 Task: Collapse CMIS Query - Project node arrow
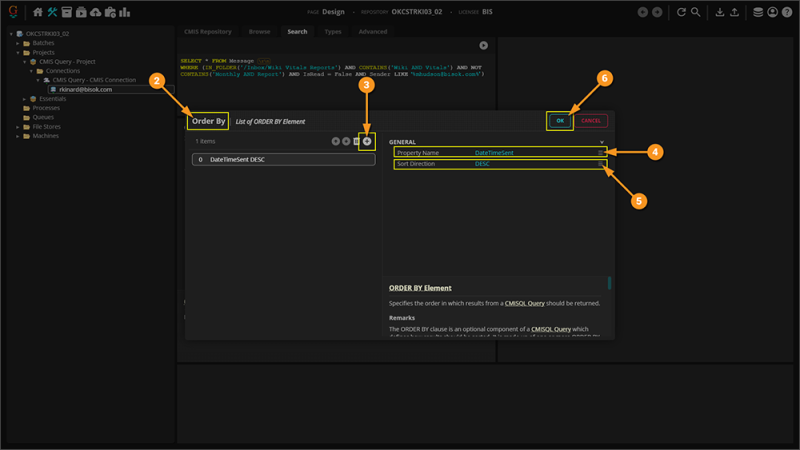point(24,62)
